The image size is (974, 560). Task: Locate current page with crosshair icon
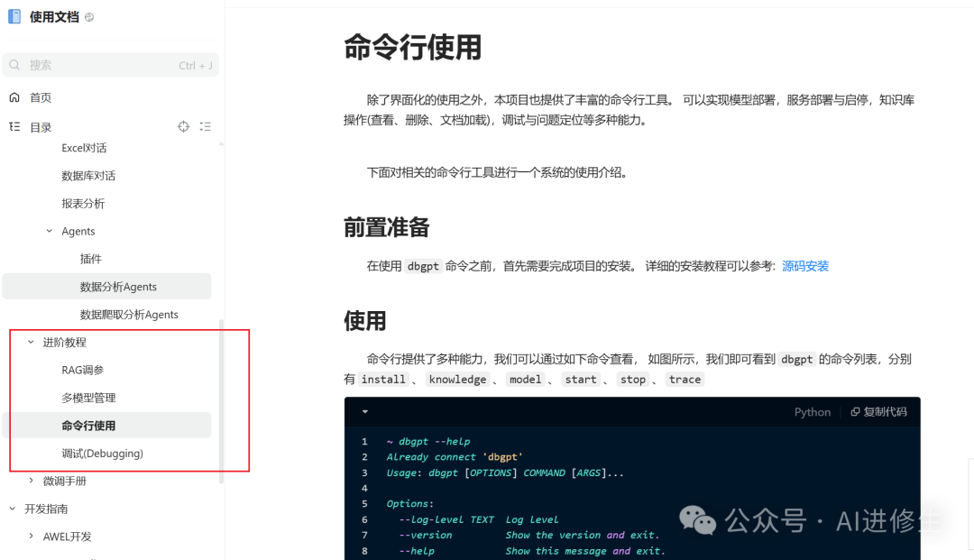point(183,126)
